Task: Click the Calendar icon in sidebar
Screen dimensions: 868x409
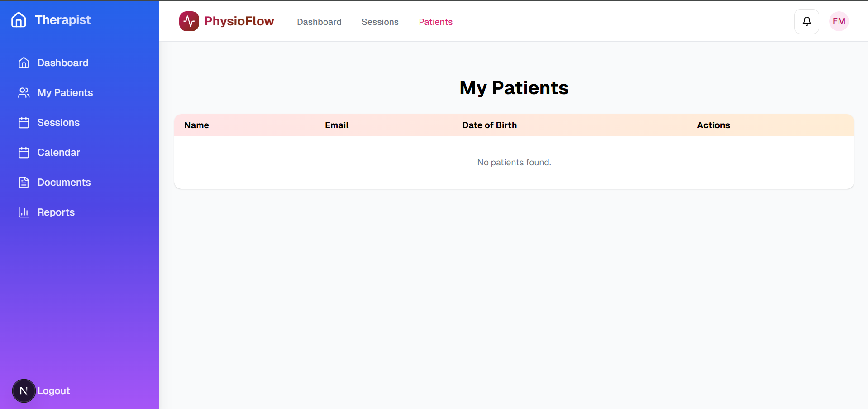Action: pos(24,152)
